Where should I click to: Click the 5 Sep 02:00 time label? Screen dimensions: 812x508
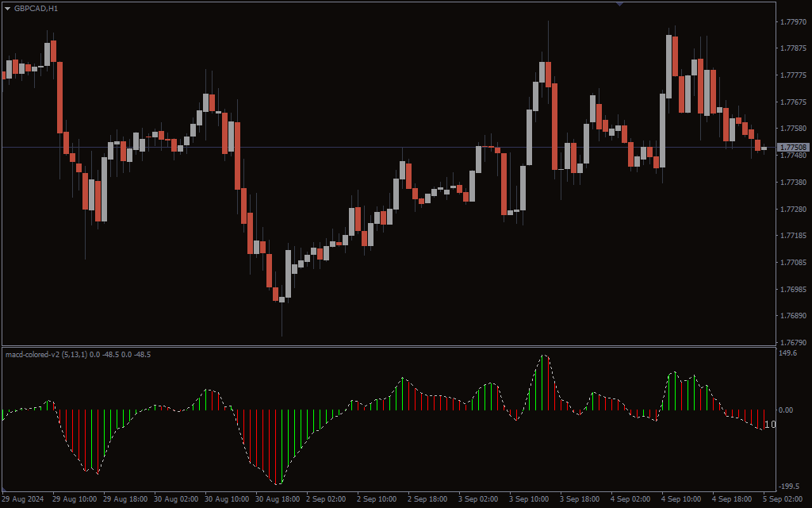pos(784,499)
